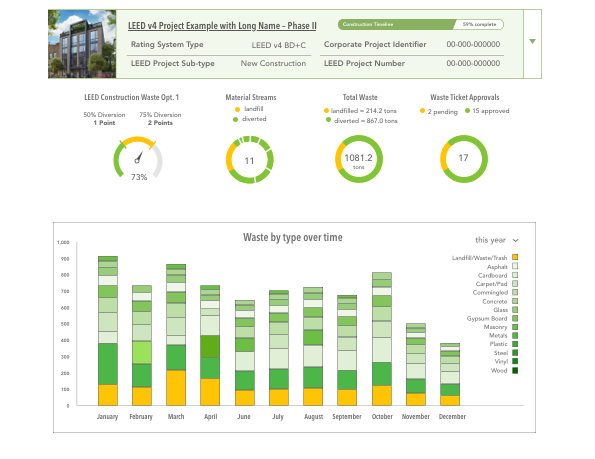Toggle the Plastic legend swatch

(515, 344)
